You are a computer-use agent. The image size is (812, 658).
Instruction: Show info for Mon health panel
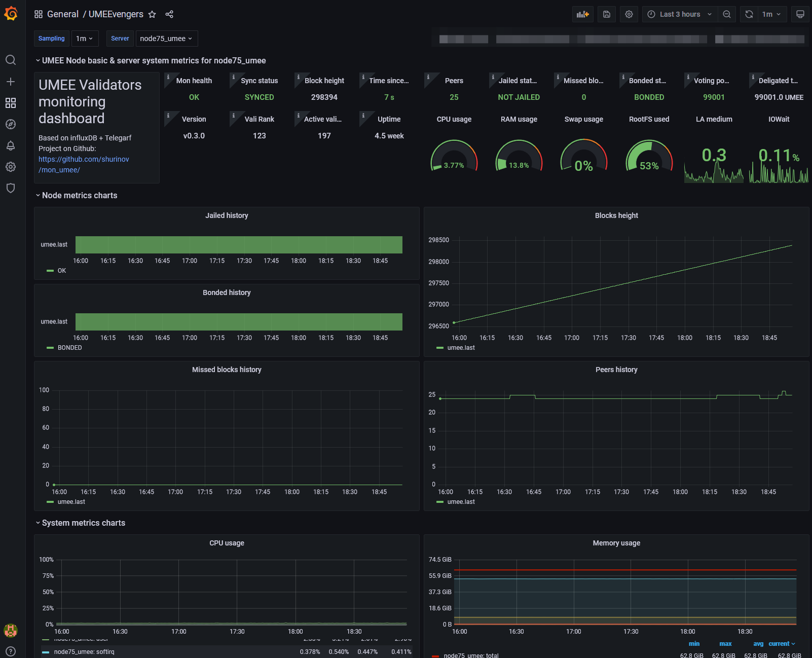[168, 77]
